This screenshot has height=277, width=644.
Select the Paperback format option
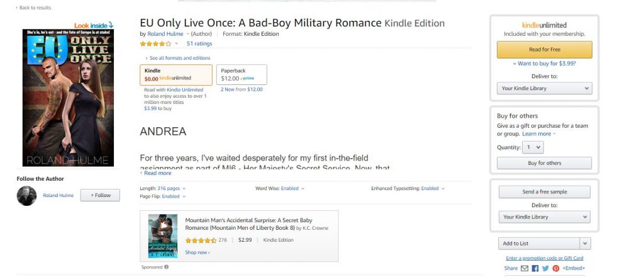pos(241,74)
